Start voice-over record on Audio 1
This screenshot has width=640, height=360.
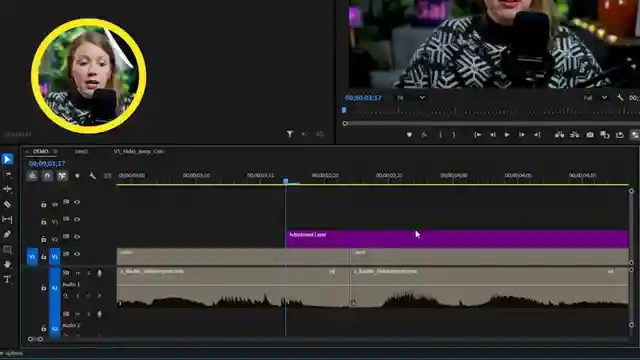99,273
